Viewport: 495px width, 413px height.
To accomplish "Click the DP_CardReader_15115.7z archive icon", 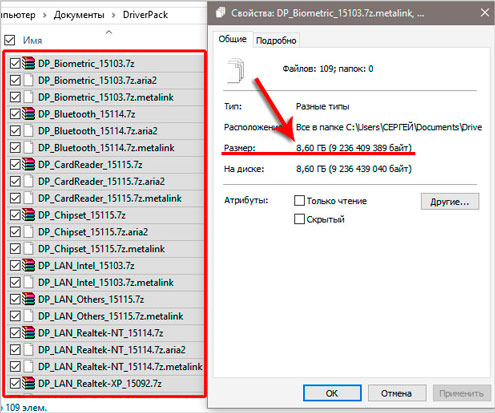I will [29, 164].
